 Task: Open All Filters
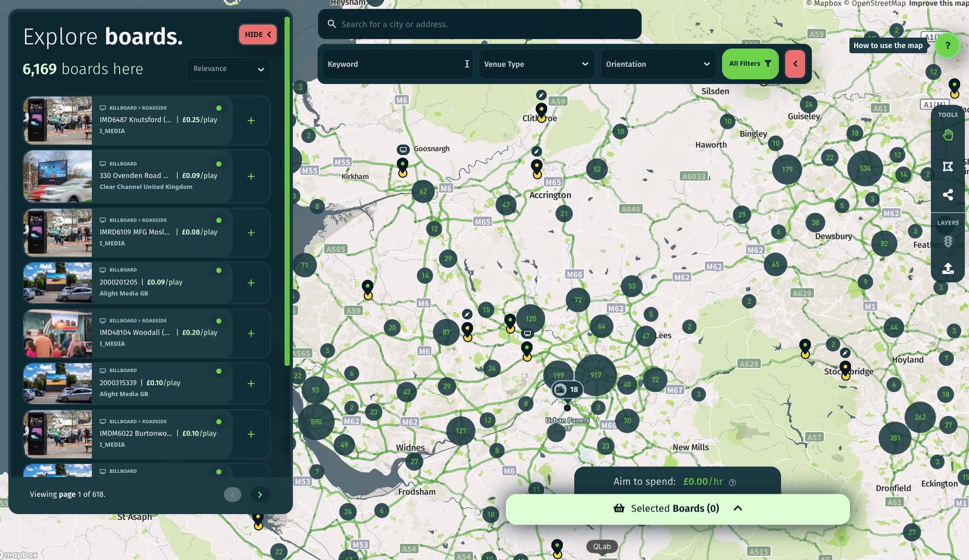(x=750, y=64)
